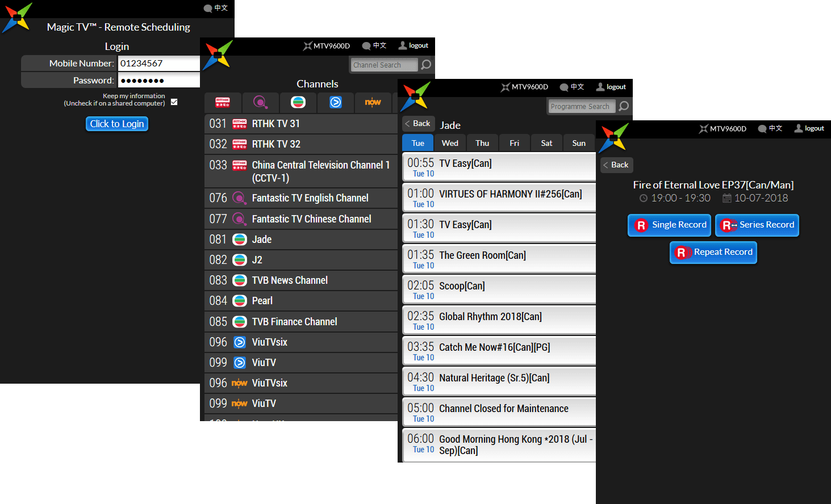Select the Sun day tab
This screenshot has width=831, height=504.
pyautogui.click(x=579, y=143)
